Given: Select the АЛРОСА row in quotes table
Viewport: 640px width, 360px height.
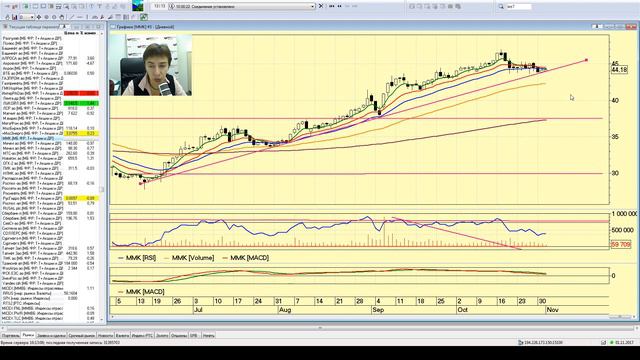Looking at the screenshot, I should click(51, 58).
